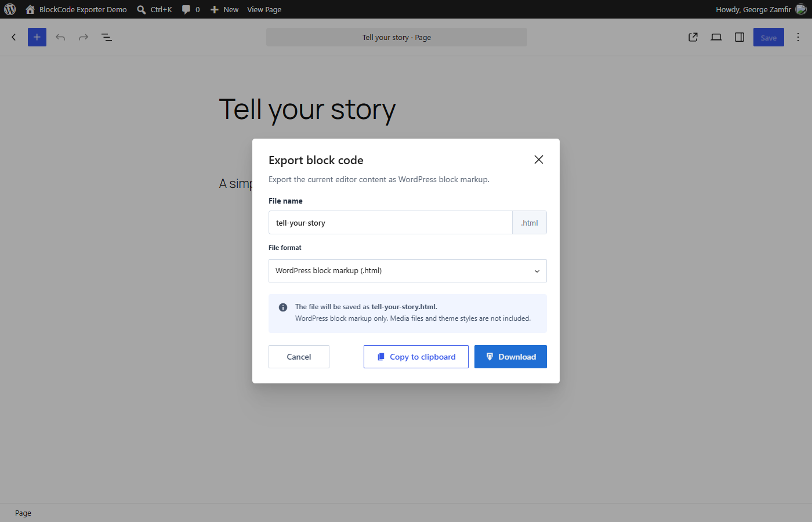The width and height of the screenshot is (812, 522).
Task: Open the Ctrl+K search command palette
Action: pos(154,9)
